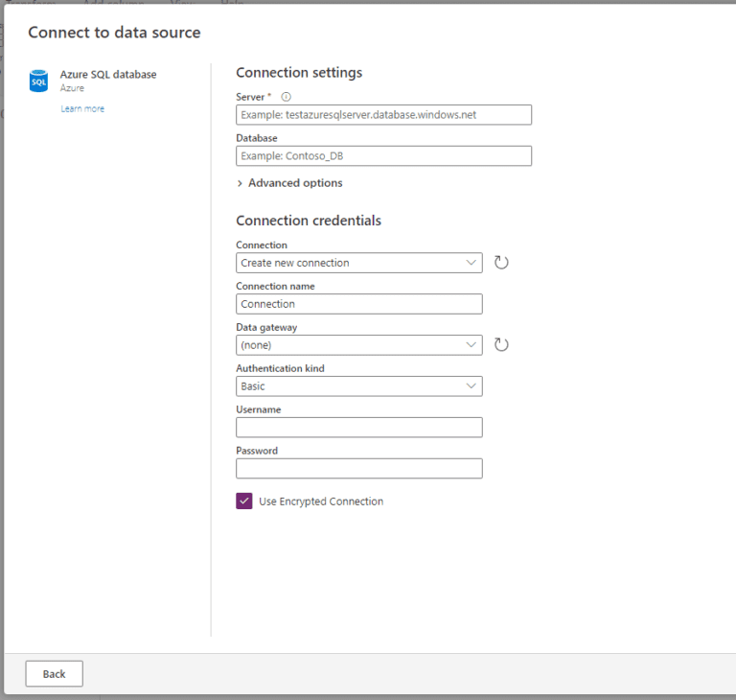This screenshot has width=736, height=700.
Task: Click the Server field info icon
Action: pyautogui.click(x=286, y=97)
